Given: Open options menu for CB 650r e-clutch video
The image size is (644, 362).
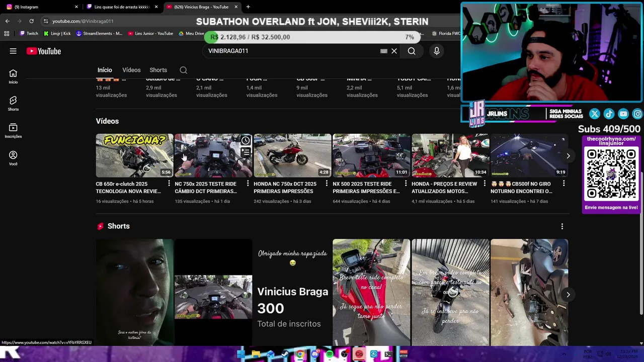Looking at the screenshot, I should click(169, 184).
